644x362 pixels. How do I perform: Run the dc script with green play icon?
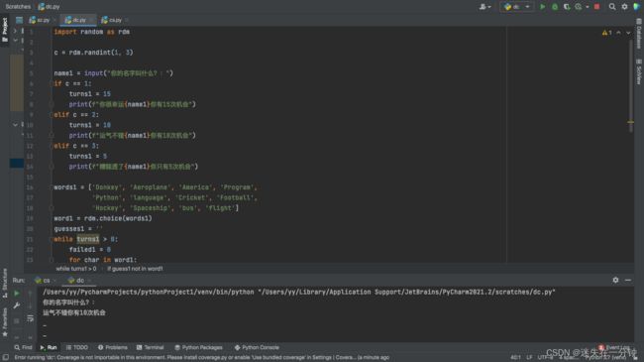(543, 7)
